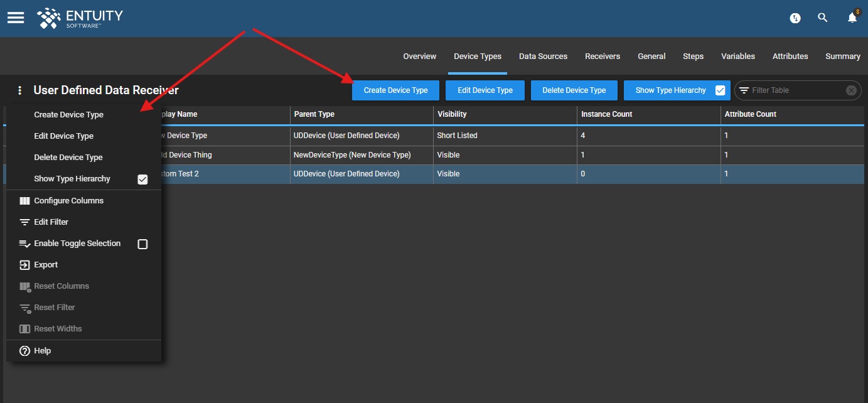Screen dimensions: 868x403
Task: Click the Export icon in menu
Action: pyautogui.click(x=24, y=265)
